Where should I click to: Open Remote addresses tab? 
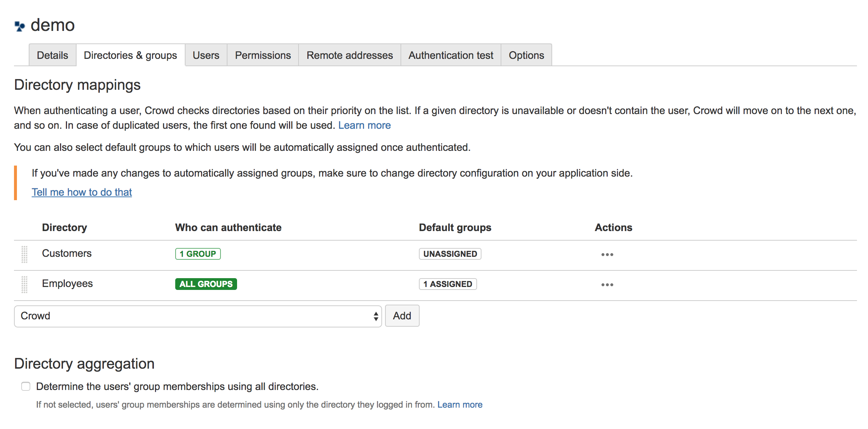point(350,55)
